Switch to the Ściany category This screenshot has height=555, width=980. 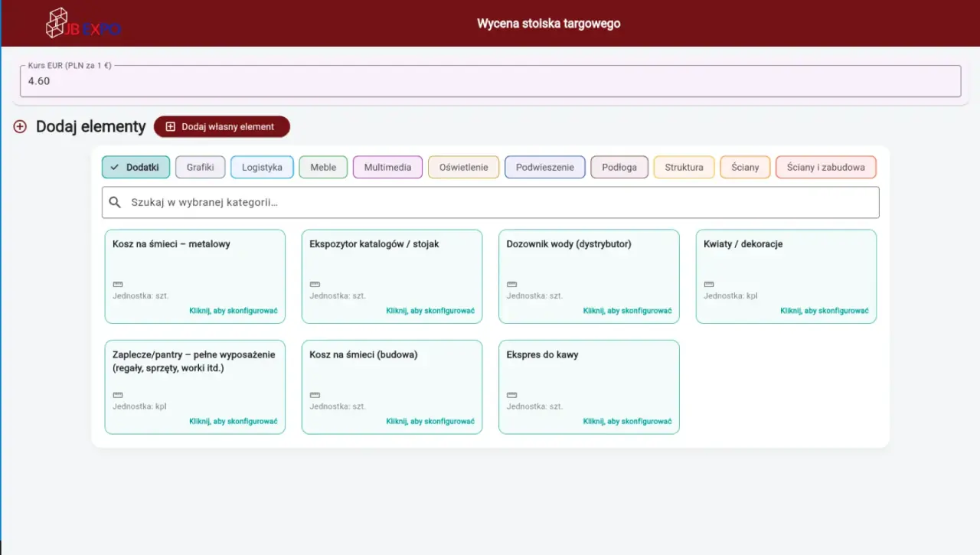(x=745, y=167)
